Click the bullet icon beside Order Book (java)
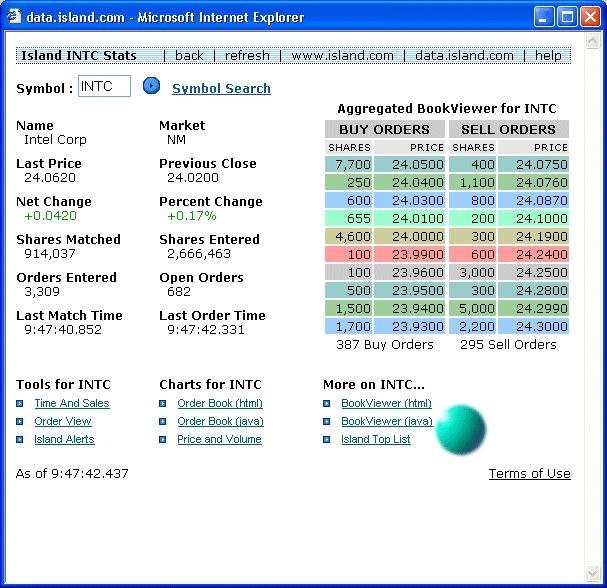 click(x=163, y=422)
